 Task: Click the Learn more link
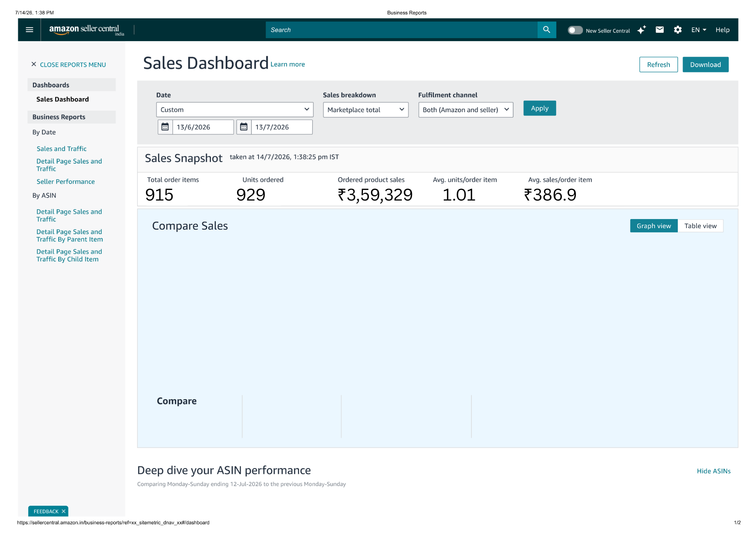(x=288, y=64)
